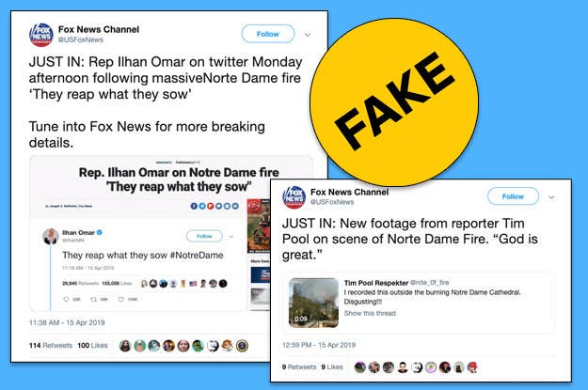Expand the options chevron beside Ilhan Omar's Follow
This screenshot has width=588, height=390.
(x=231, y=237)
